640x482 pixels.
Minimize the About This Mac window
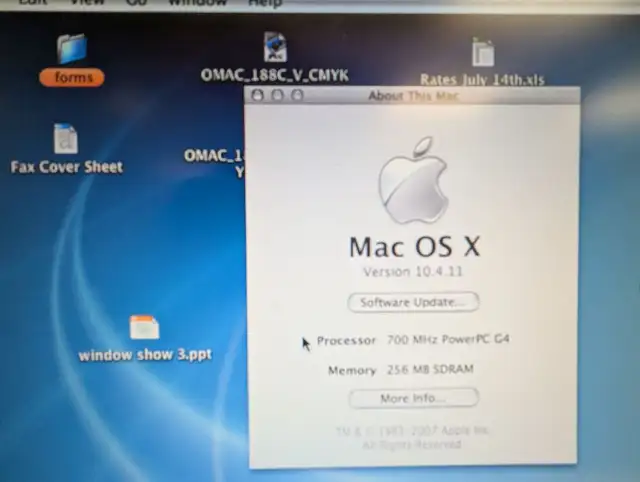[277, 95]
